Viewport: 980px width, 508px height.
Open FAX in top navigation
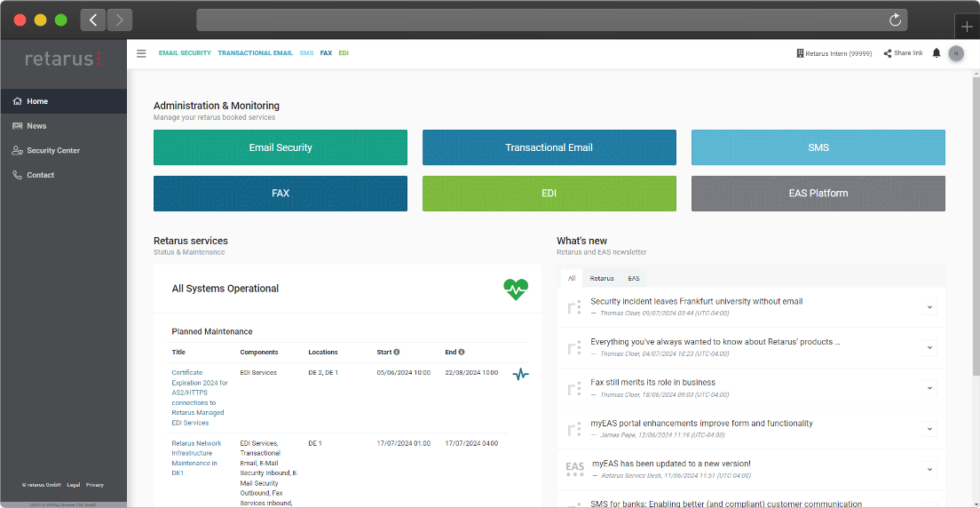point(327,53)
